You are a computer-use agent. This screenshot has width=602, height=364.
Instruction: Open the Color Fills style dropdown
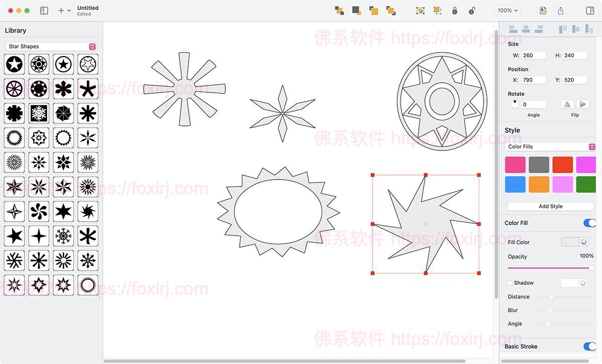(x=550, y=146)
